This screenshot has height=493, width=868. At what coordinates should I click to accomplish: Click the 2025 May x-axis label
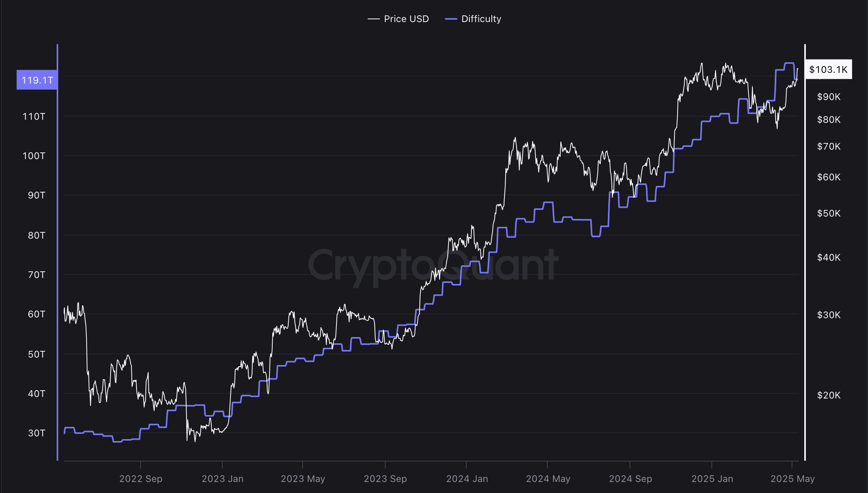[x=792, y=479]
